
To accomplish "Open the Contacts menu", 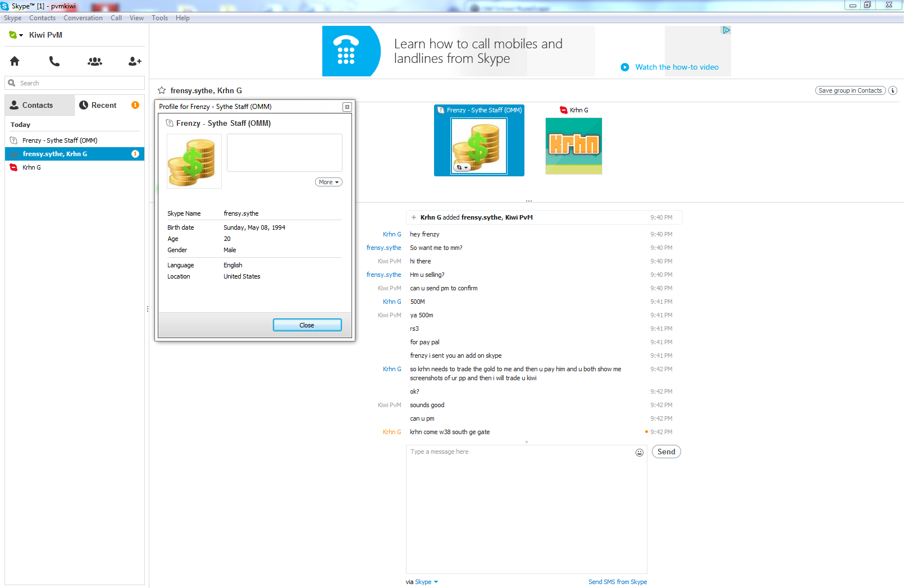I will [42, 18].
